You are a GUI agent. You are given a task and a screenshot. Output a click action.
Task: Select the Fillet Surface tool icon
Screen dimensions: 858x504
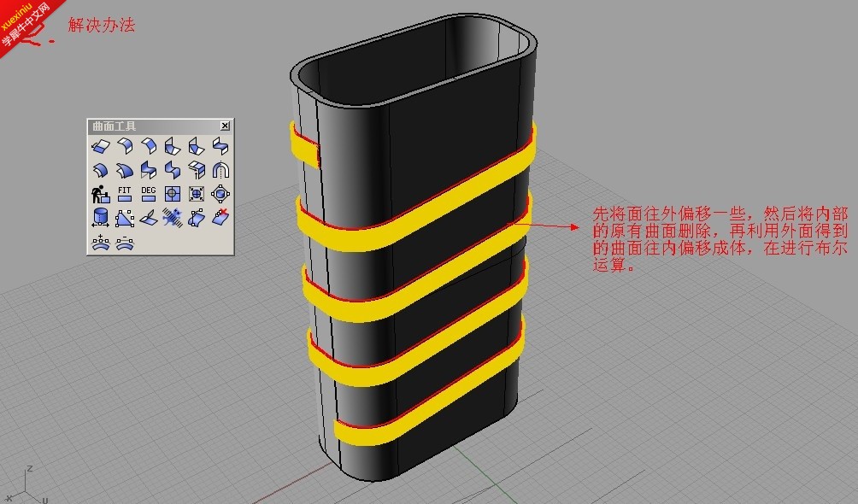point(125,146)
